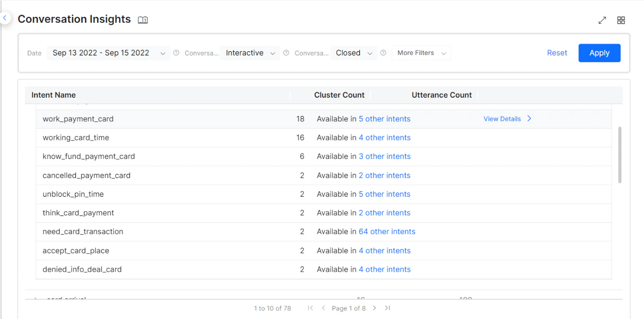Open Closed conversation status dropdown
The image size is (644, 319).
(354, 53)
